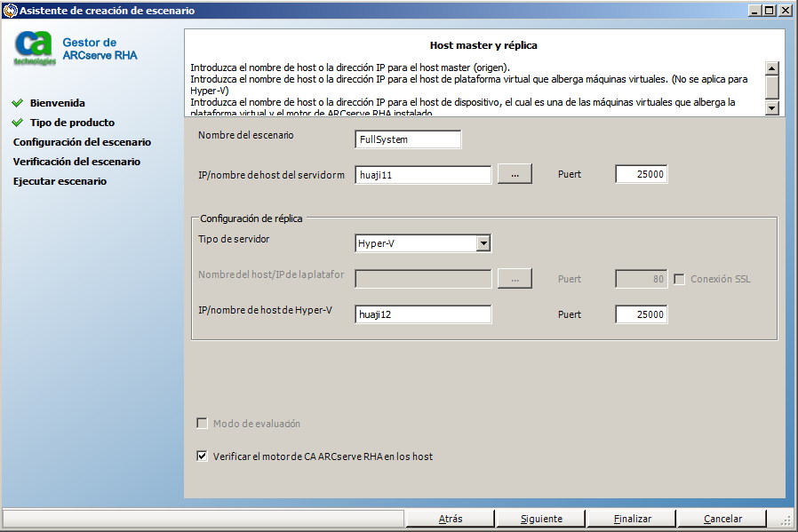The image size is (798, 532).
Task: Click description scrollbar down arrow
Action: [x=772, y=107]
